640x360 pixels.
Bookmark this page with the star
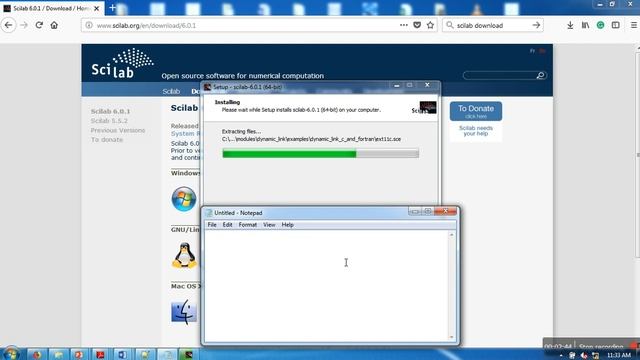[430, 25]
